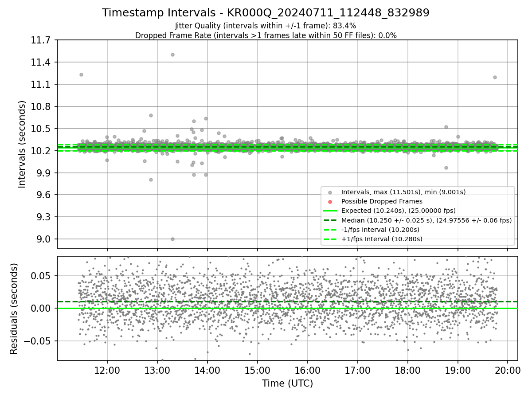Click the '15:00' time tick label
Viewport: 532px width, 399px height.
(x=258, y=369)
